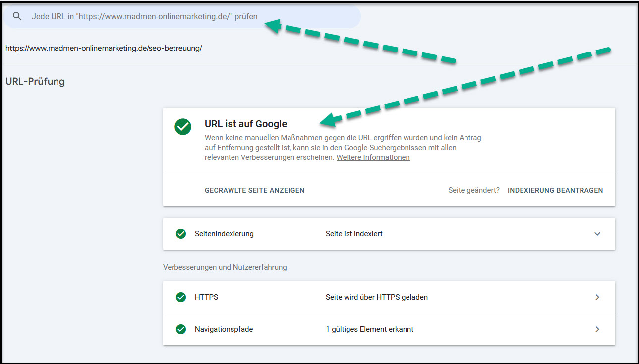
Task: Click the green checkmark beside Navigationspfade
Action: coord(181,329)
